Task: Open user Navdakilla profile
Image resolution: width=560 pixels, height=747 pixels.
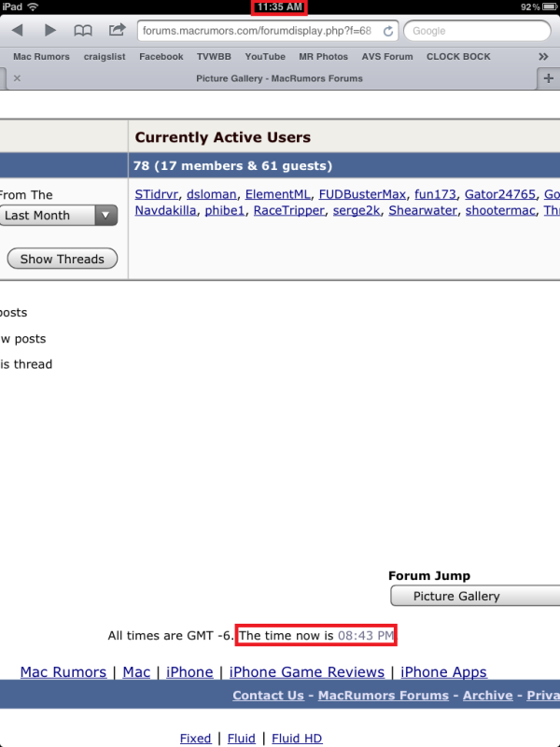Action: [x=166, y=211]
